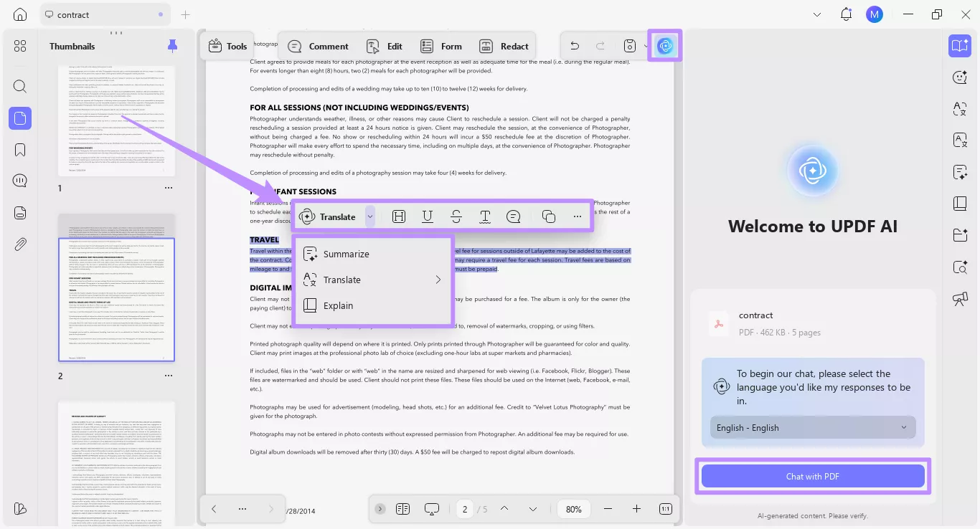The image size is (980, 529).
Task: Click the save icon in top toolbar
Action: [629, 46]
